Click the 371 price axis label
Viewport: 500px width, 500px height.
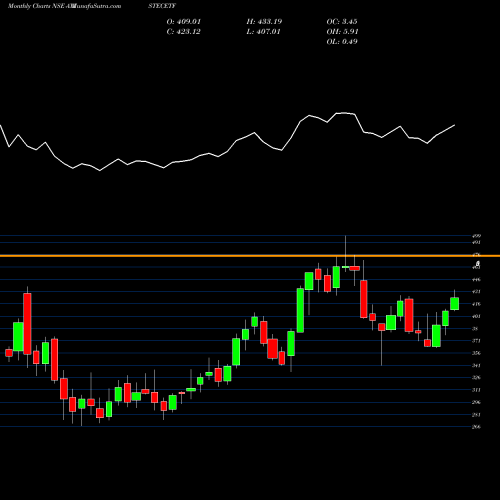[x=476, y=341]
